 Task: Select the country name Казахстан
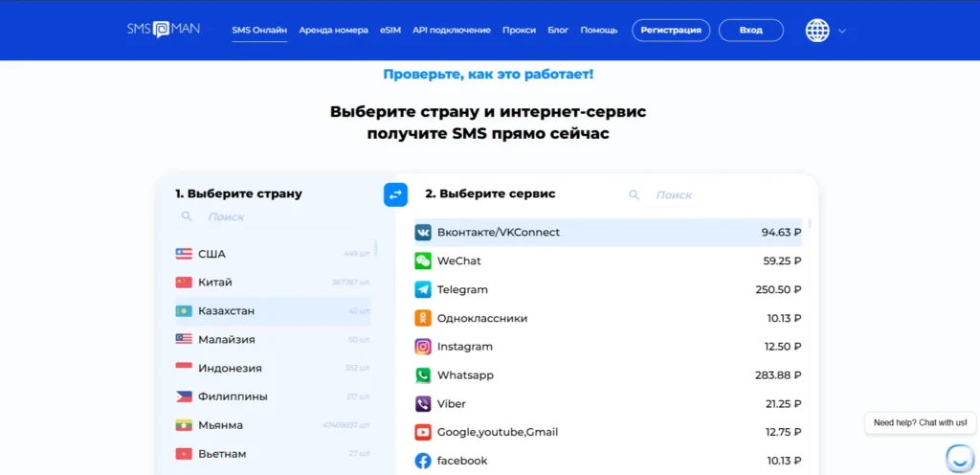(226, 311)
